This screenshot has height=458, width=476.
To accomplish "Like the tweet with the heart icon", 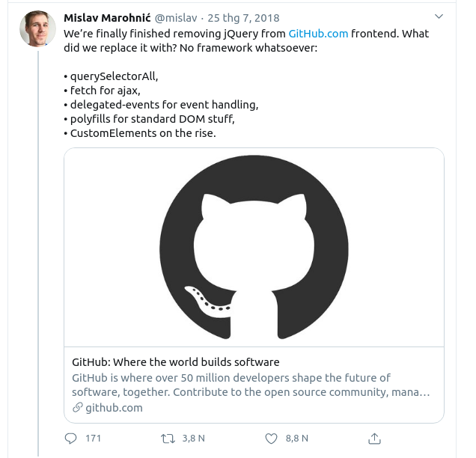I will pyautogui.click(x=272, y=438).
